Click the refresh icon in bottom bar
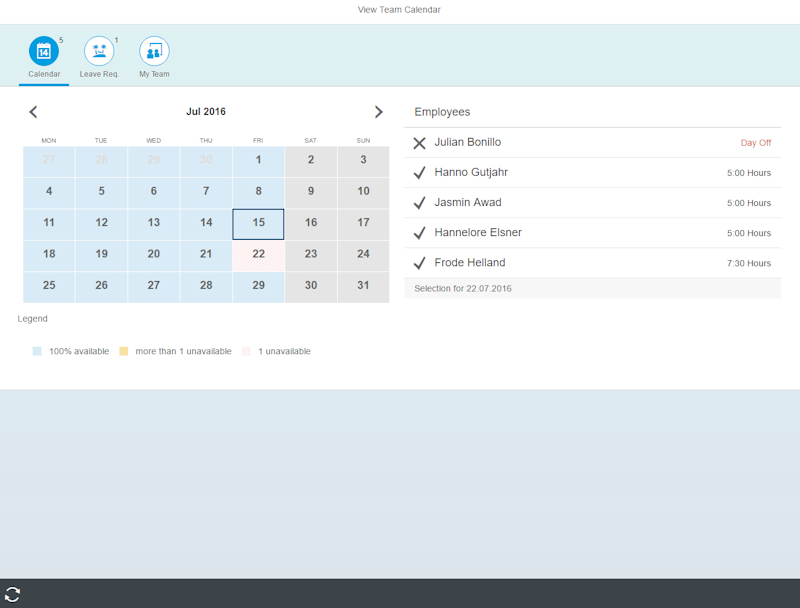800x608 pixels. pos(13,594)
